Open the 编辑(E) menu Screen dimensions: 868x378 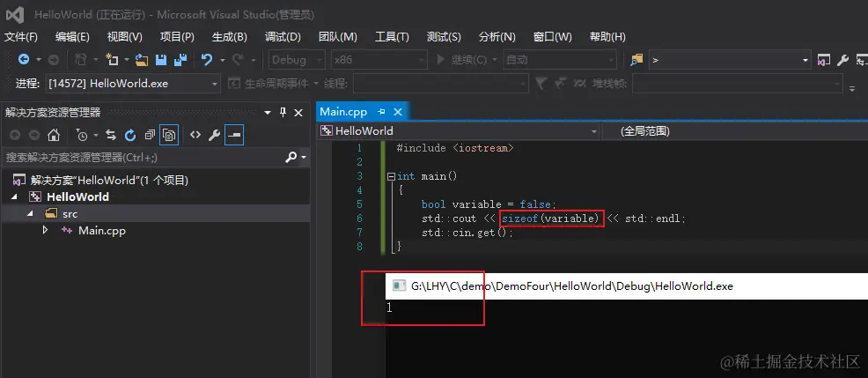coord(72,37)
